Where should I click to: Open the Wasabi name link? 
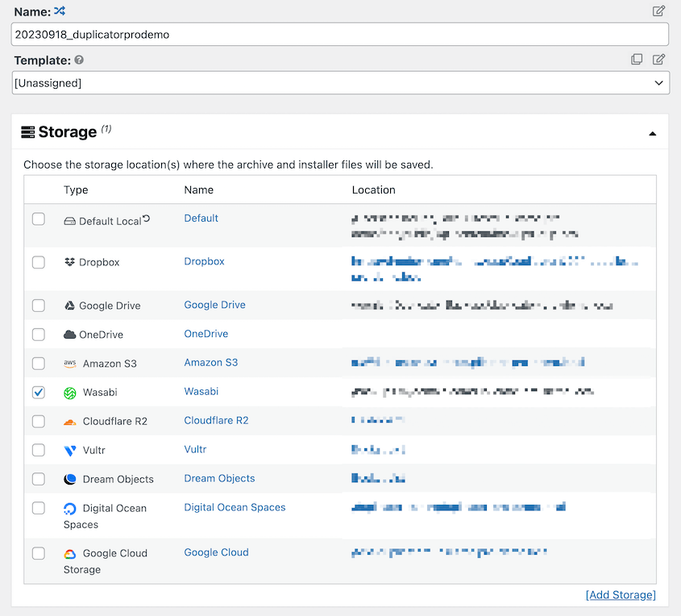point(201,391)
